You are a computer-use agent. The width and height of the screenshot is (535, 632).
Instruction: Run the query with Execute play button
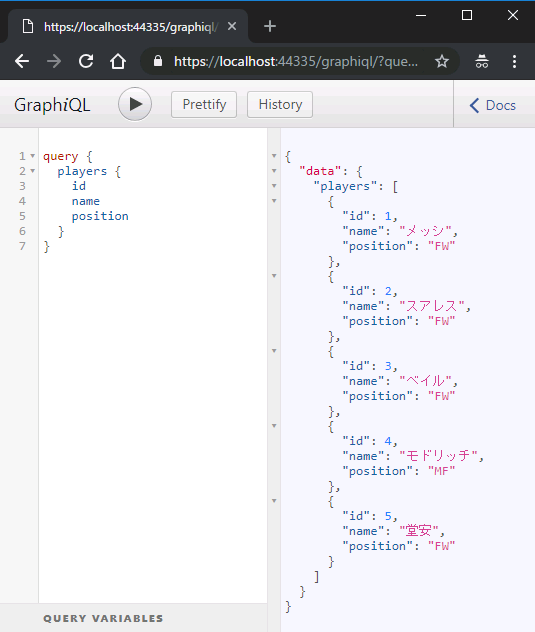click(x=135, y=104)
